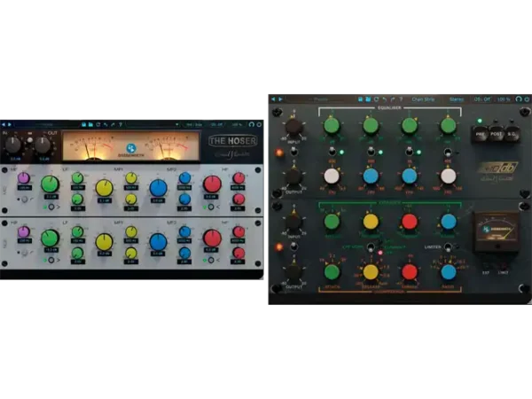Screen dimensions: 532x399
Task: Redo the change in The Hoser toolbar
Action: click(113, 124)
